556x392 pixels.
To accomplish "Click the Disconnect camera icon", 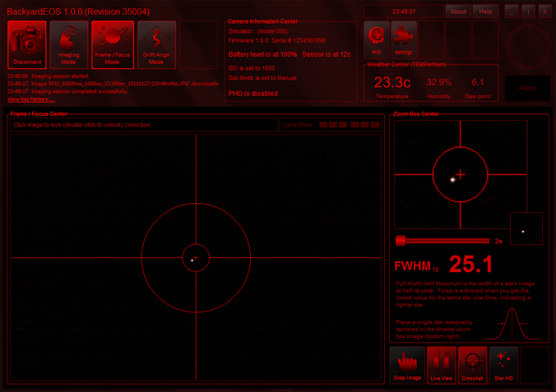I will pos(26,44).
